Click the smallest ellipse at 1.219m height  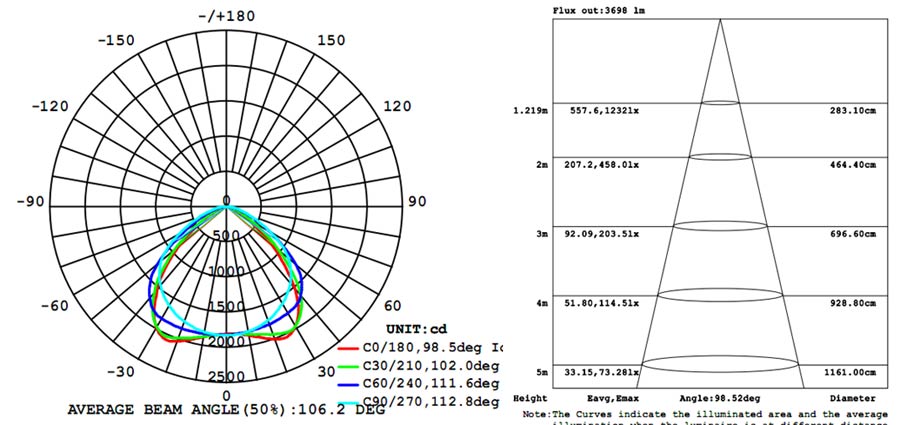tap(720, 102)
